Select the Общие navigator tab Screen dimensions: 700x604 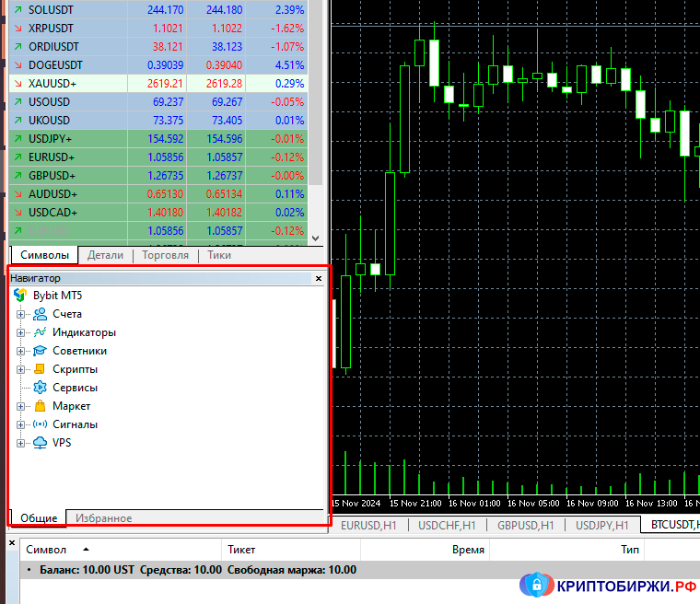[39, 517]
